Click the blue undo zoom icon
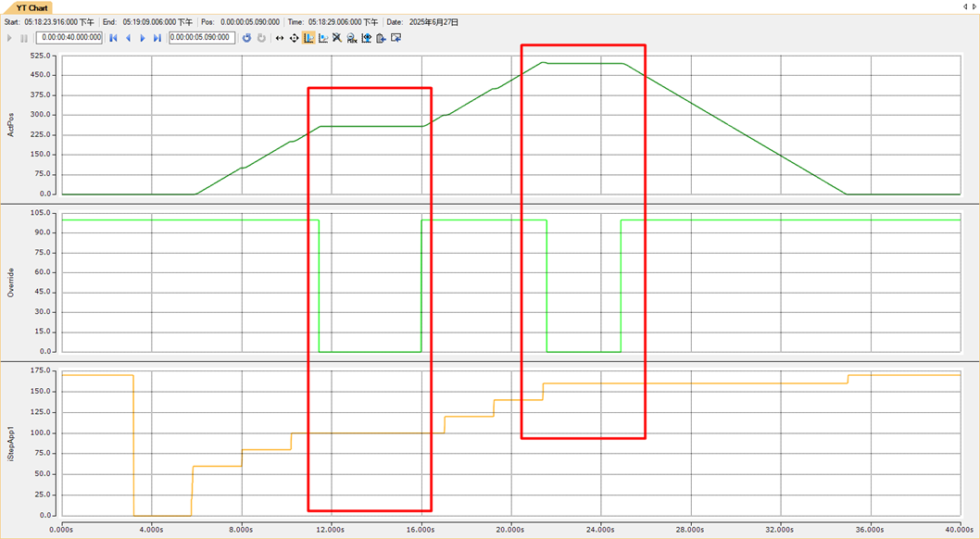The height and width of the screenshot is (539, 980). coord(246,38)
